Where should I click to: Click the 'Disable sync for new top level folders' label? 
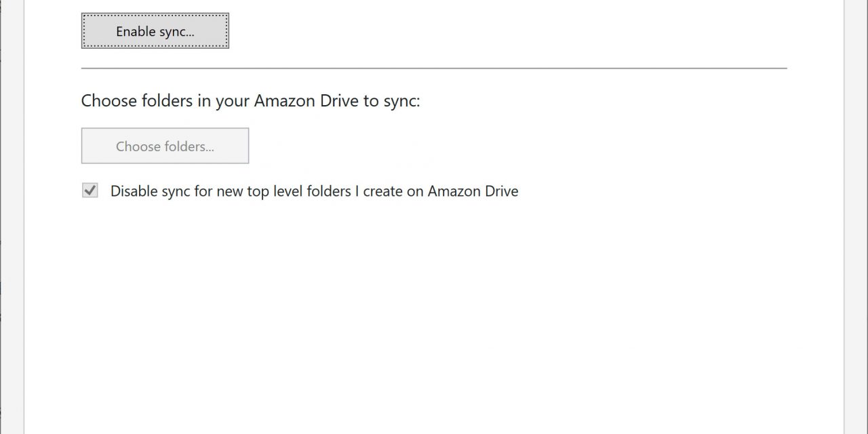coord(314,191)
